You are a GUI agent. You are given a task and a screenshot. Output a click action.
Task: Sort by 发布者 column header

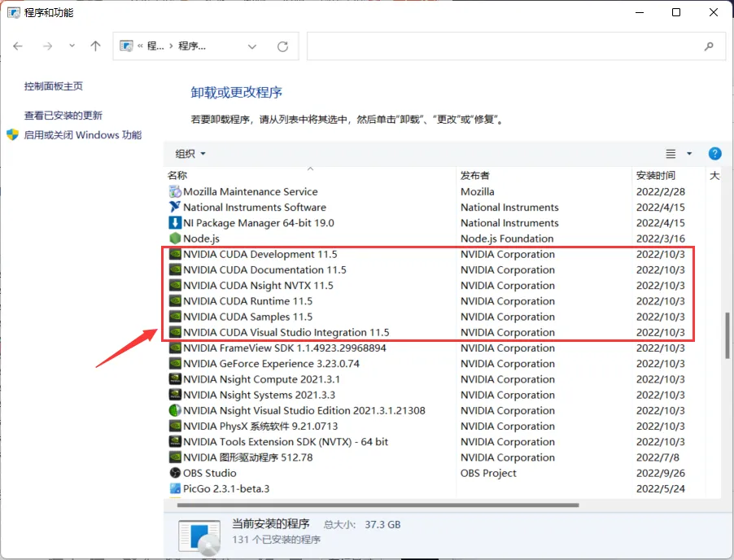pyautogui.click(x=474, y=176)
